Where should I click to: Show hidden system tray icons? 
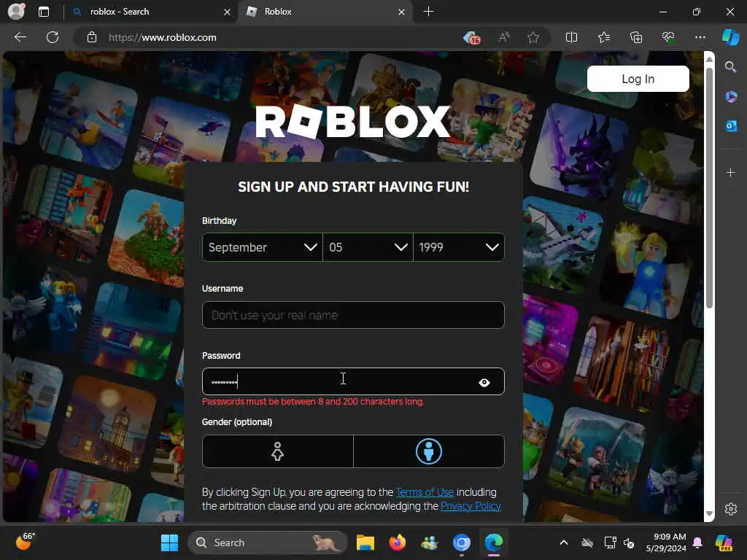(x=564, y=542)
